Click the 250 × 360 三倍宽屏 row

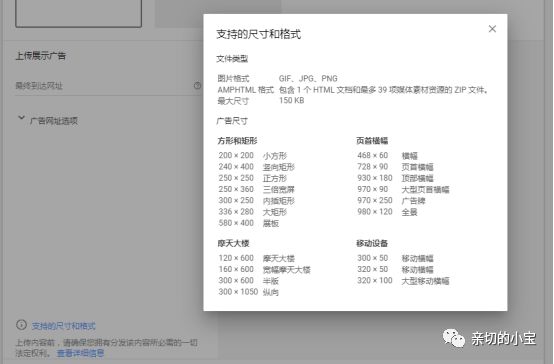pos(257,189)
